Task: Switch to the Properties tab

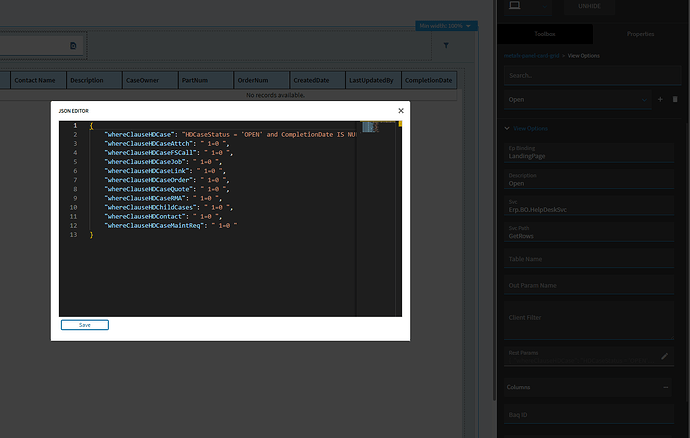Action: coord(640,34)
